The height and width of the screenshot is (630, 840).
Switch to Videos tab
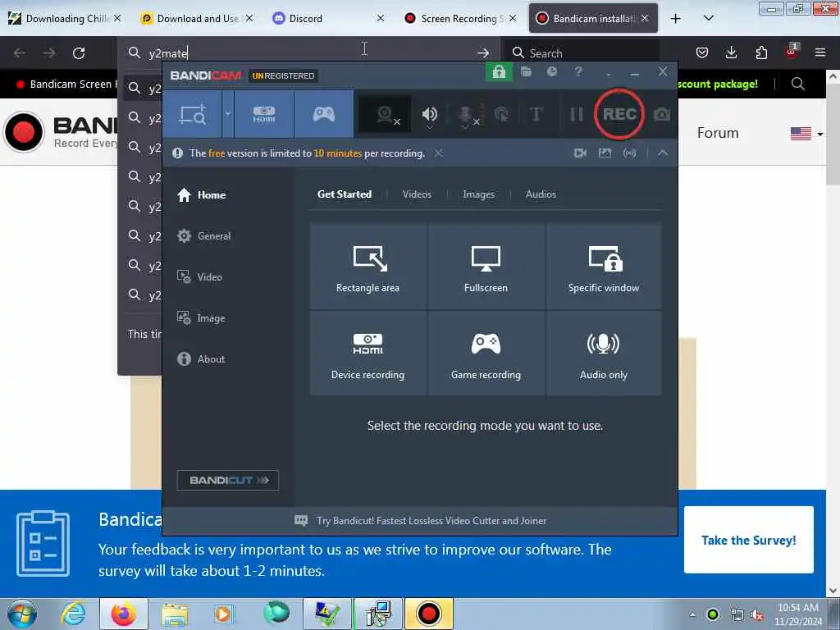point(417,194)
